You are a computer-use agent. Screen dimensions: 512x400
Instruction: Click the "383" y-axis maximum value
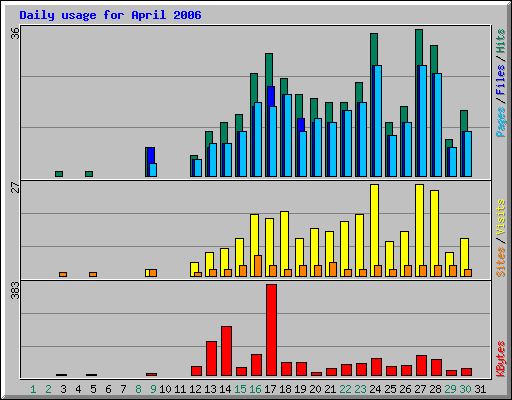(15, 290)
